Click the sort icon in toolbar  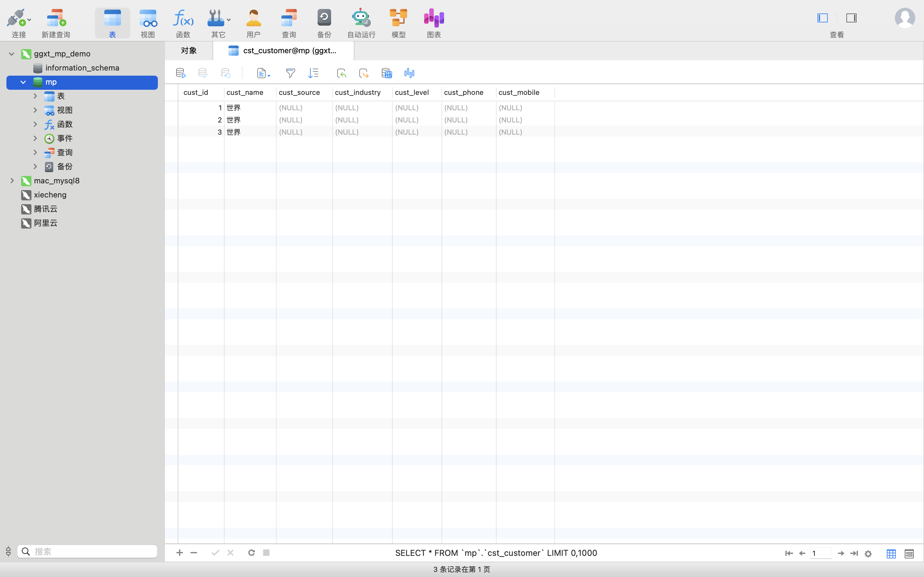313,73
